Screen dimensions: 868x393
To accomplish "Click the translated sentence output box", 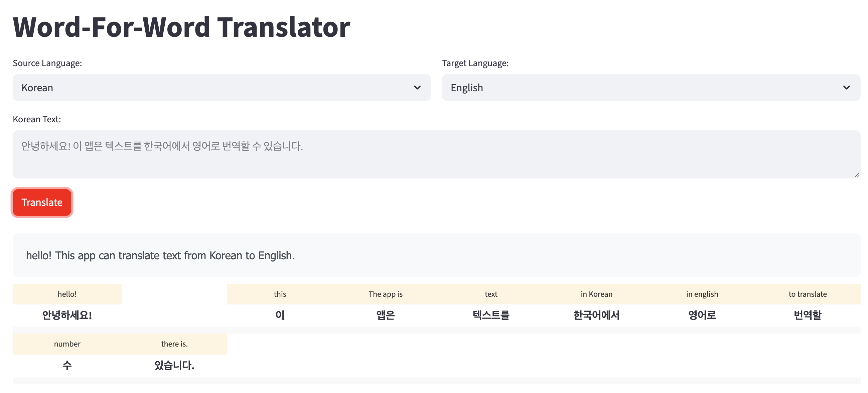I will tap(436, 255).
